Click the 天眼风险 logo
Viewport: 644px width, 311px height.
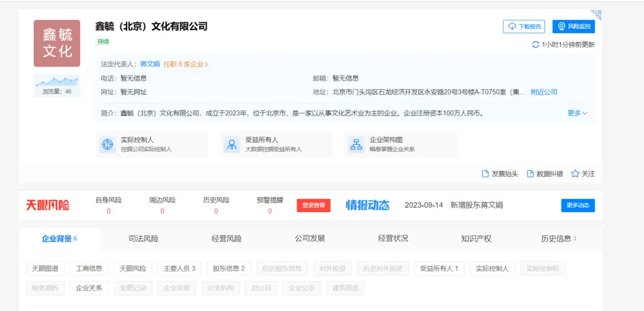tap(48, 205)
